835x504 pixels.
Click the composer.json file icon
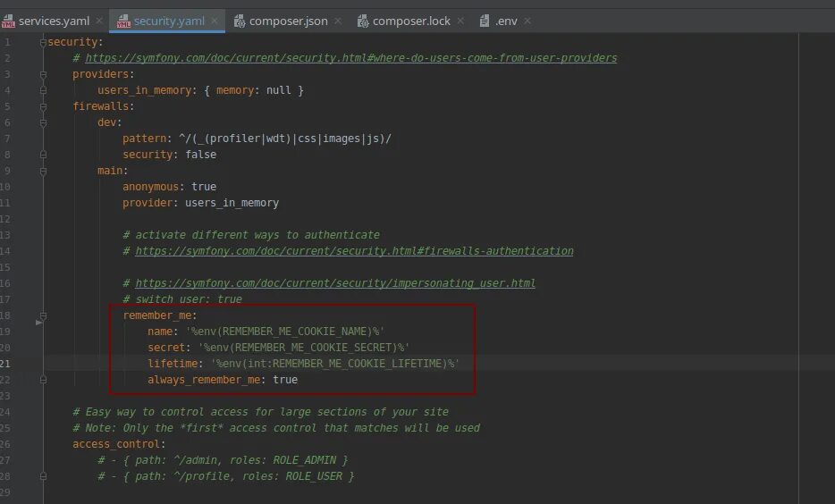[x=240, y=21]
